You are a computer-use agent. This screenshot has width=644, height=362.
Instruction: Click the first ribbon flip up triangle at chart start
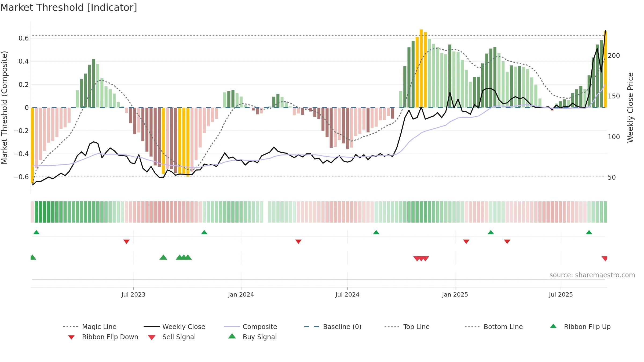(x=36, y=232)
